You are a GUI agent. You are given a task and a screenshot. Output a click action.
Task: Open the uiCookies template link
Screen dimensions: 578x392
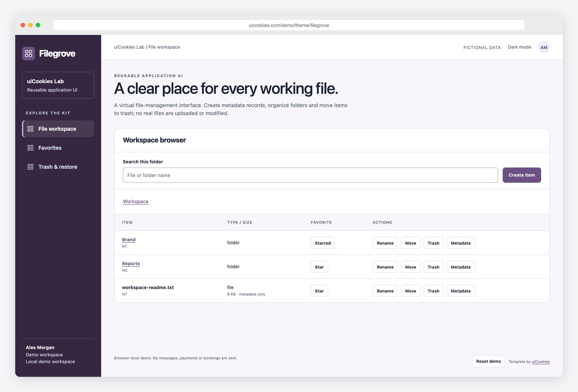point(541,362)
